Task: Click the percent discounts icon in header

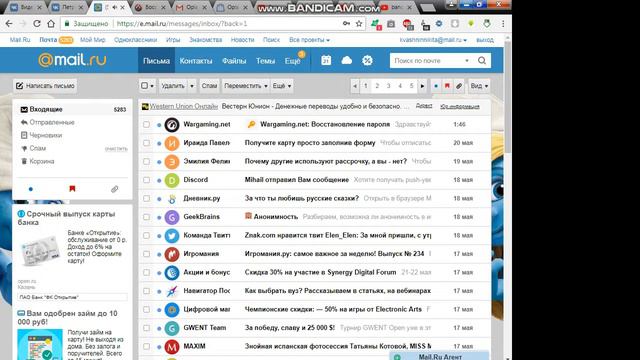Action: click(x=367, y=60)
